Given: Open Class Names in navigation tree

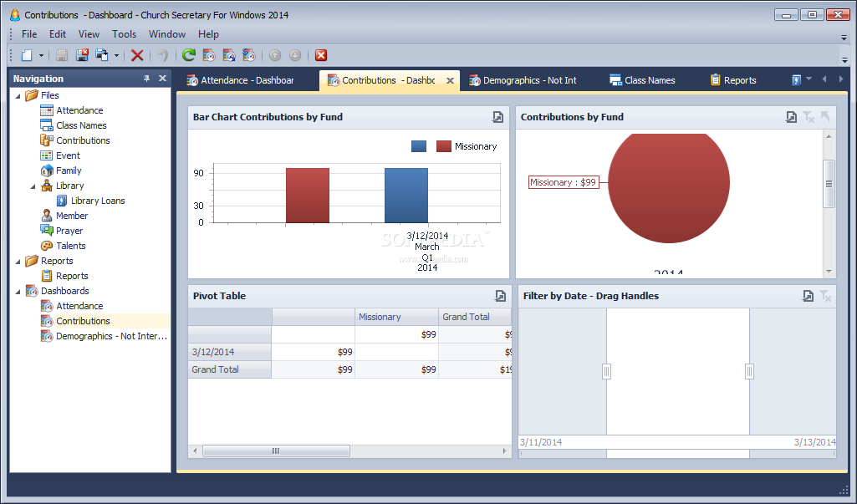Looking at the screenshot, I should [x=81, y=125].
